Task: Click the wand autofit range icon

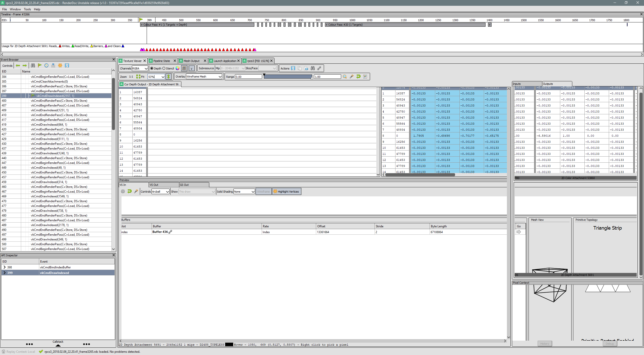Action: pos(351,77)
